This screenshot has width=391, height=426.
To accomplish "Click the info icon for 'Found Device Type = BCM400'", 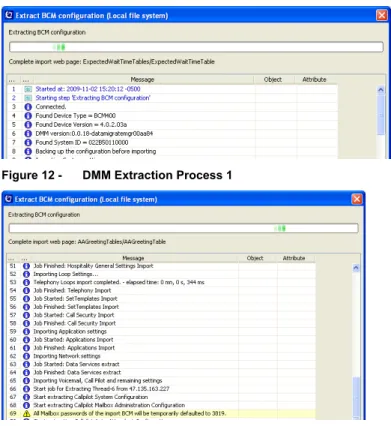I will 28,116.
